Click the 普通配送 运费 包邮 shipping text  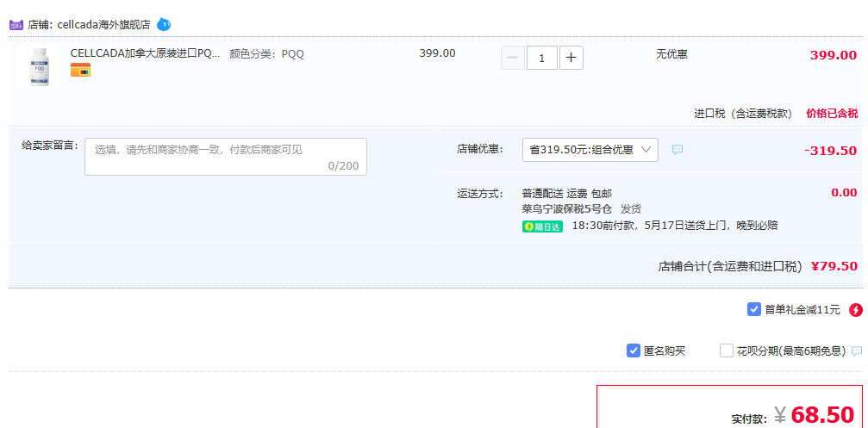pos(567,194)
